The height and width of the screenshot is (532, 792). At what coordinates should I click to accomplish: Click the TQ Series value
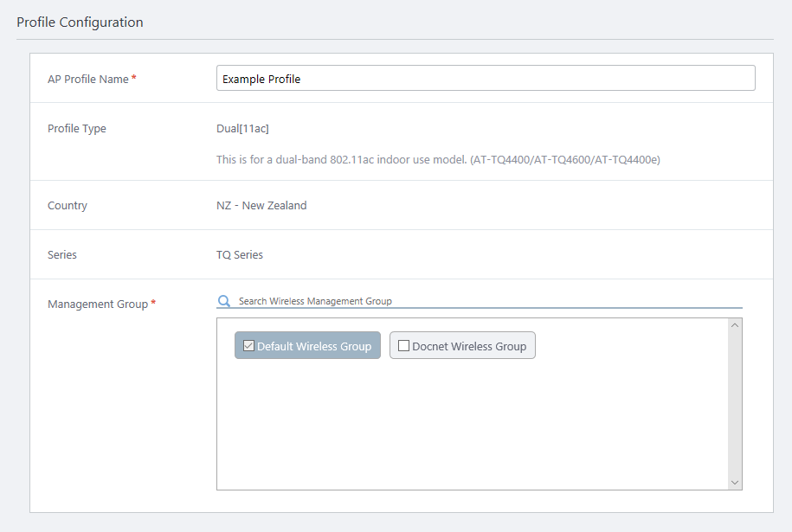tap(240, 255)
